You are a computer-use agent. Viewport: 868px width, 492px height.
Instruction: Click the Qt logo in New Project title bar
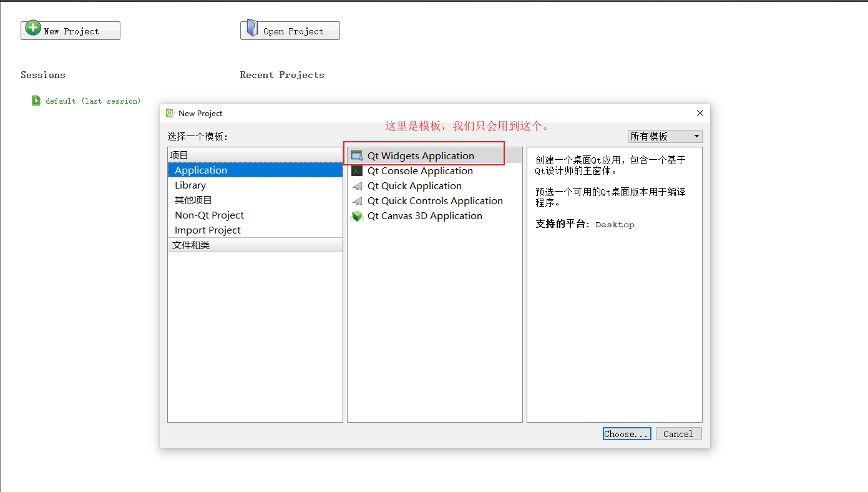pyautogui.click(x=170, y=113)
